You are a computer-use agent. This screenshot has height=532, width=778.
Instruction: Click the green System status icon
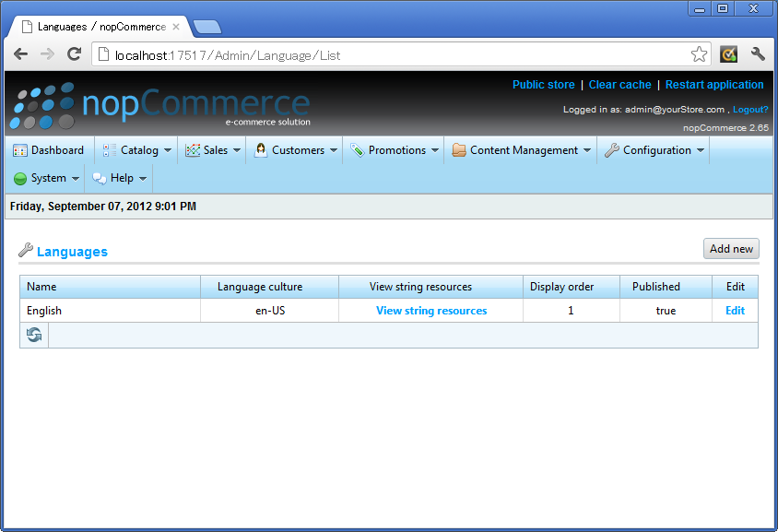pyautogui.click(x=20, y=179)
